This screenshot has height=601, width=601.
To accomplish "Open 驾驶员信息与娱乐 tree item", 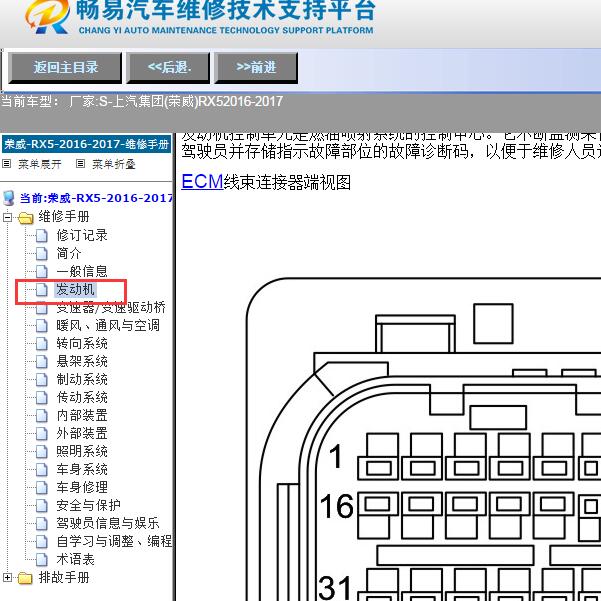I will tap(108, 524).
